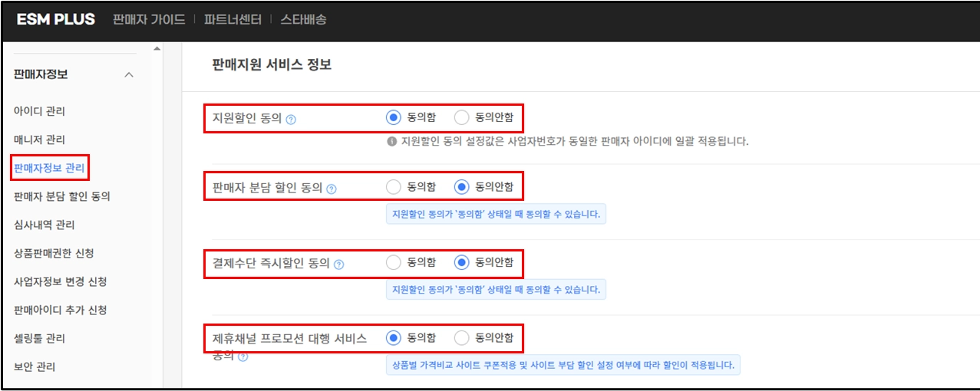
Task: Select 동의안함 for 제휴채널 프로모션 대행 서비스
Action: click(461, 337)
